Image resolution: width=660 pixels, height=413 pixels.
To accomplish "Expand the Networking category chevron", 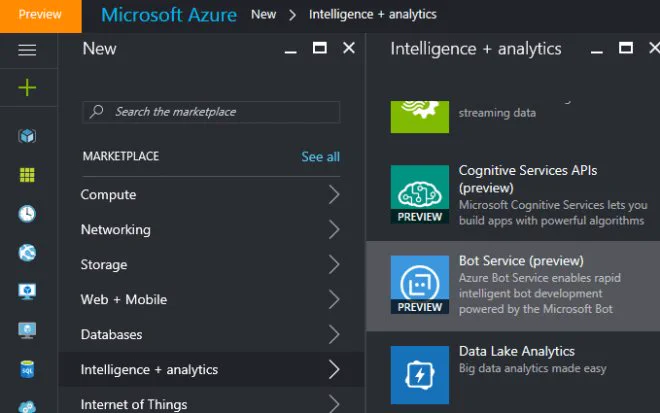I will (334, 229).
